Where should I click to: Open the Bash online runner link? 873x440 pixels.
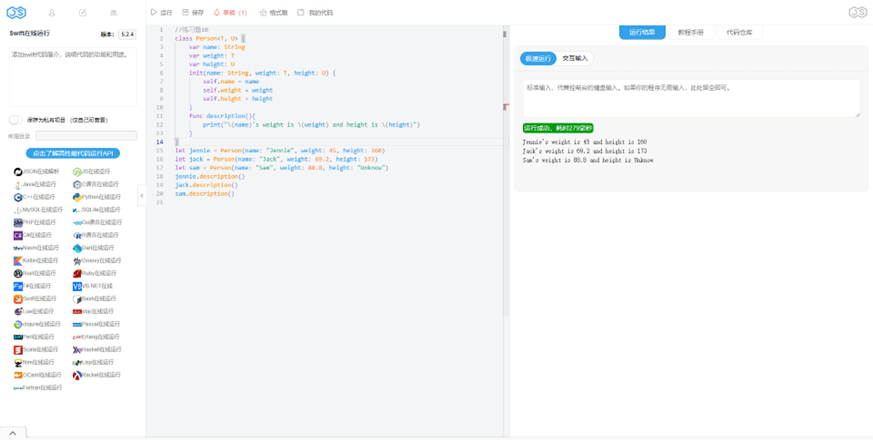(x=95, y=299)
